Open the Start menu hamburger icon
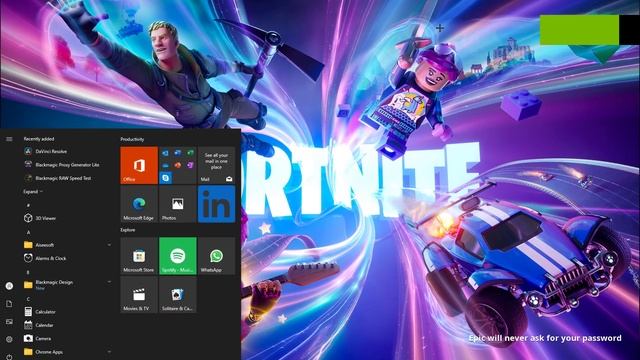Screen dimensions: 640x360 (9, 139)
